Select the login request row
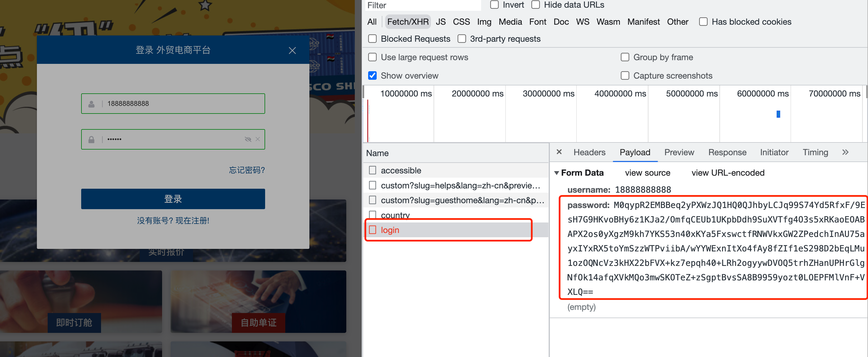 (x=390, y=230)
